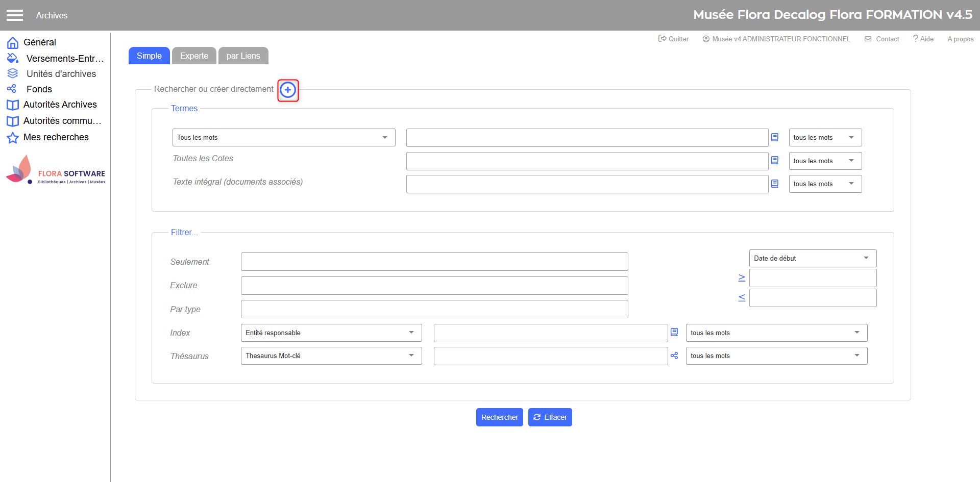Viewport: 980px width, 482px height.
Task: Switch to the Experte tab
Action: pos(194,56)
